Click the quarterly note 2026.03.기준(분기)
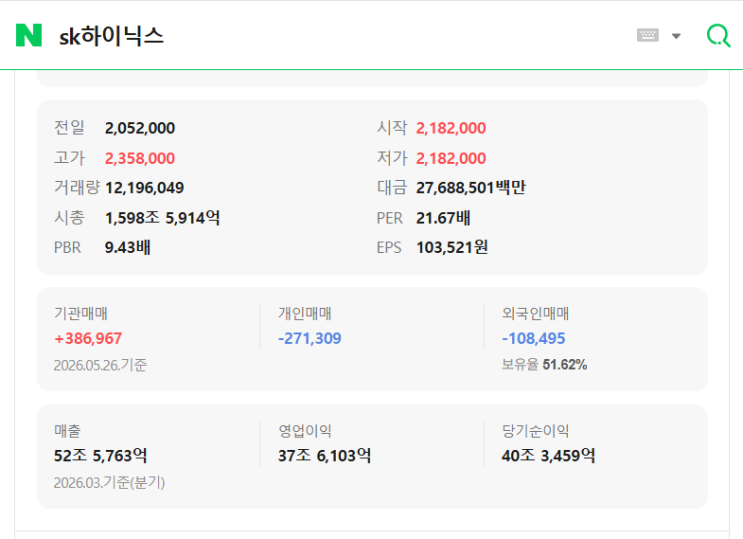This screenshot has width=743, height=539. click(109, 483)
